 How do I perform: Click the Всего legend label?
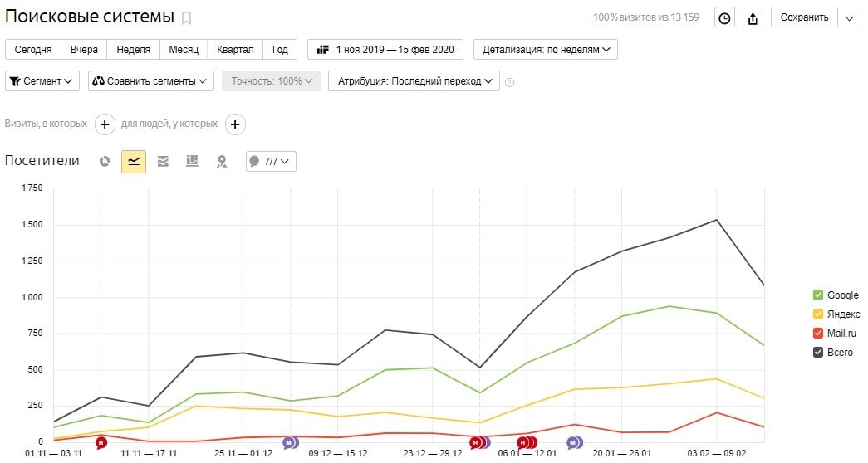(841, 353)
